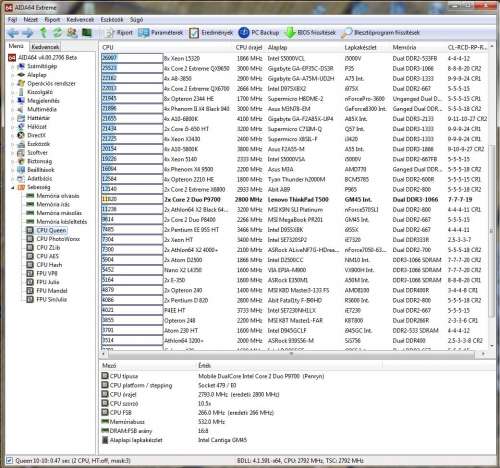Screen dimensions: 500x468
Task: Expand the Alaplap tree node
Action: (13, 75)
